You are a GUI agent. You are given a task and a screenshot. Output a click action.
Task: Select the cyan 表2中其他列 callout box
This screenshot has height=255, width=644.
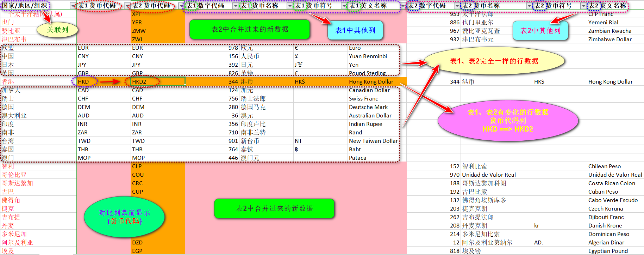(540, 31)
